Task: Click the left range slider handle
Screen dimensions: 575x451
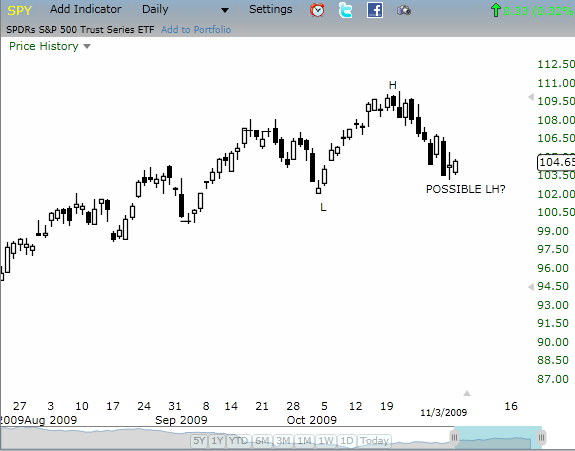Action: (454, 437)
